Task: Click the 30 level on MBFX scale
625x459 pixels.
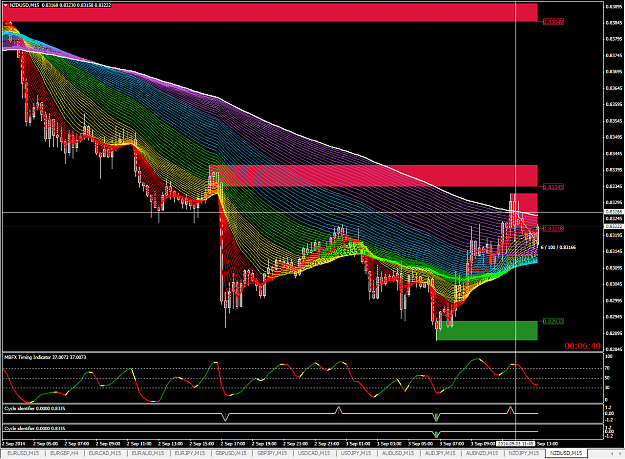Action: (607, 388)
